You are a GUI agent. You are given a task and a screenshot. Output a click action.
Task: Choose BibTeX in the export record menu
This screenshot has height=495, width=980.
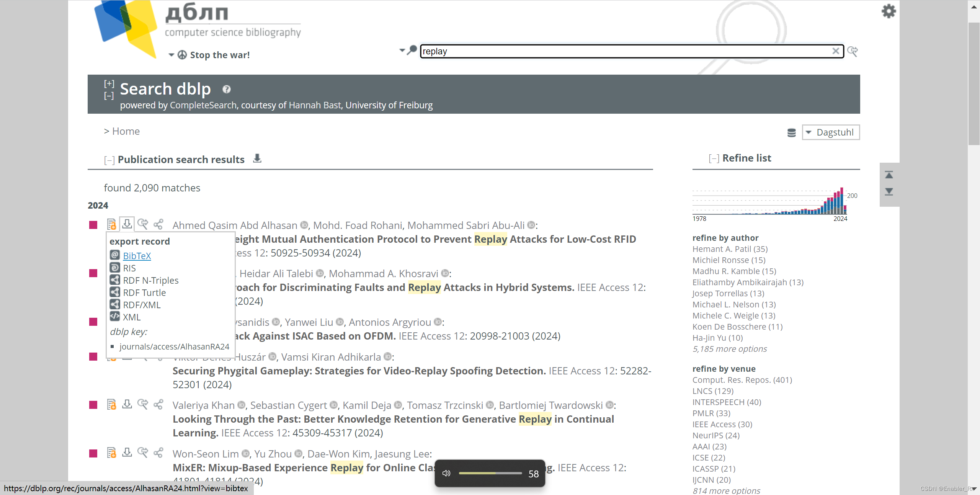pos(137,256)
